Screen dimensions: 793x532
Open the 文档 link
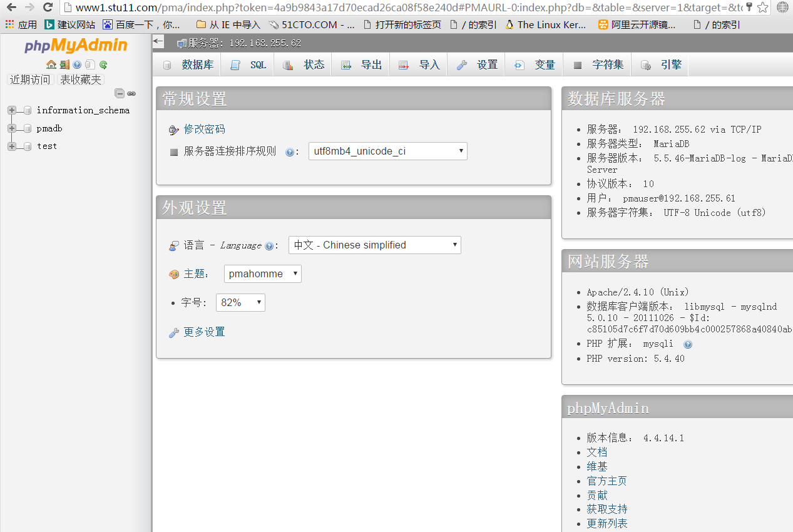597,452
